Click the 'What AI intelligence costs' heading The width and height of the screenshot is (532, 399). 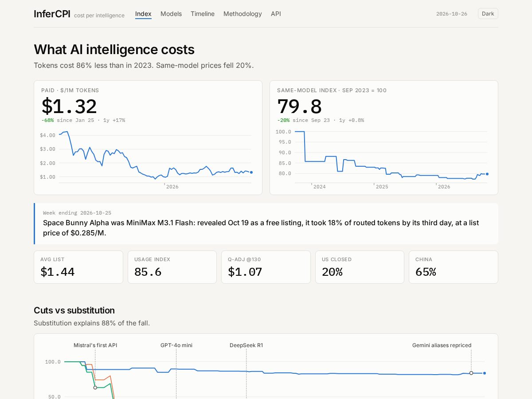pyautogui.click(x=114, y=49)
